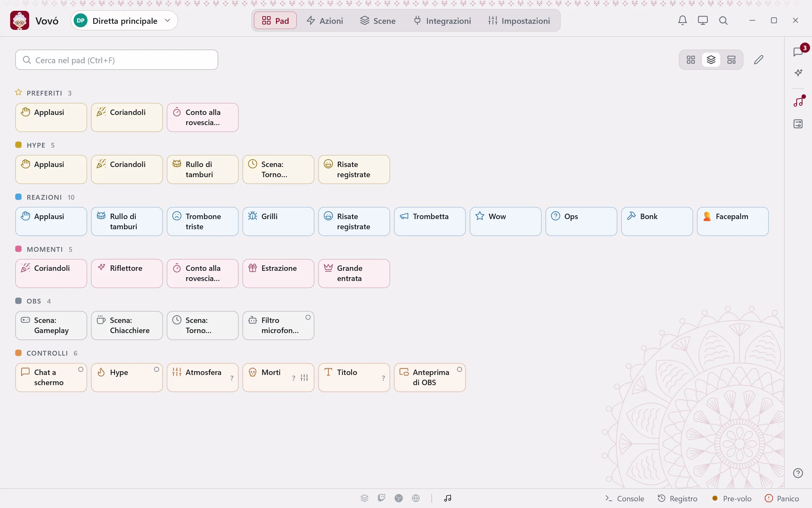Select the rows layout view icon
Screen dimensions: 812x508
731,60
